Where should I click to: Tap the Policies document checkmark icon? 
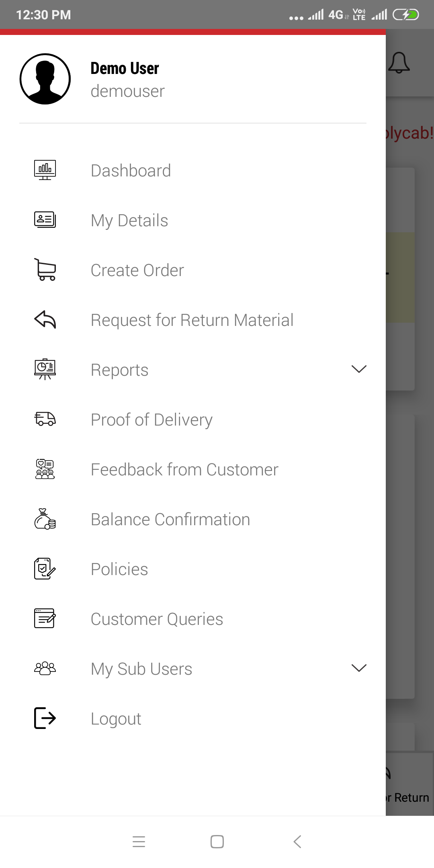click(x=45, y=569)
